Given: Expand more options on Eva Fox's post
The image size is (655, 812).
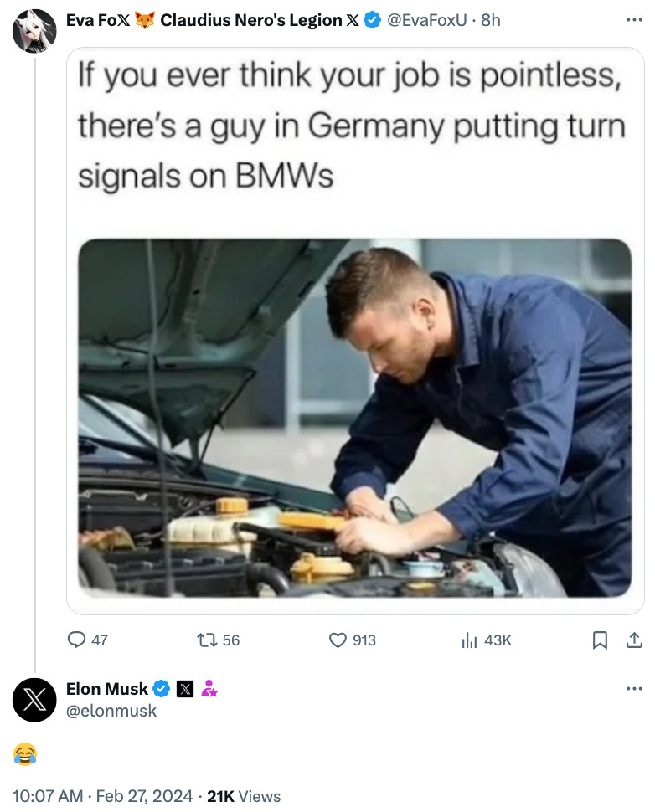Looking at the screenshot, I should [634, 20].
